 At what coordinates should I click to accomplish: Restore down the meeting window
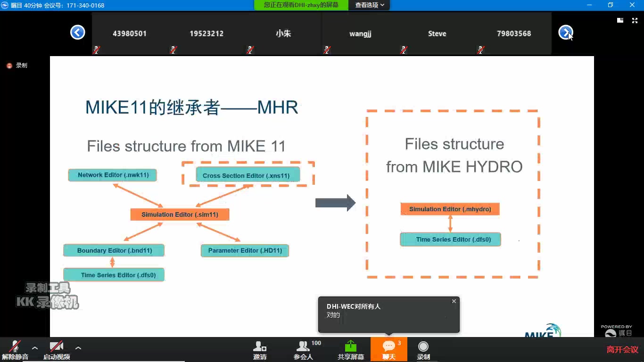pos(611,5)
